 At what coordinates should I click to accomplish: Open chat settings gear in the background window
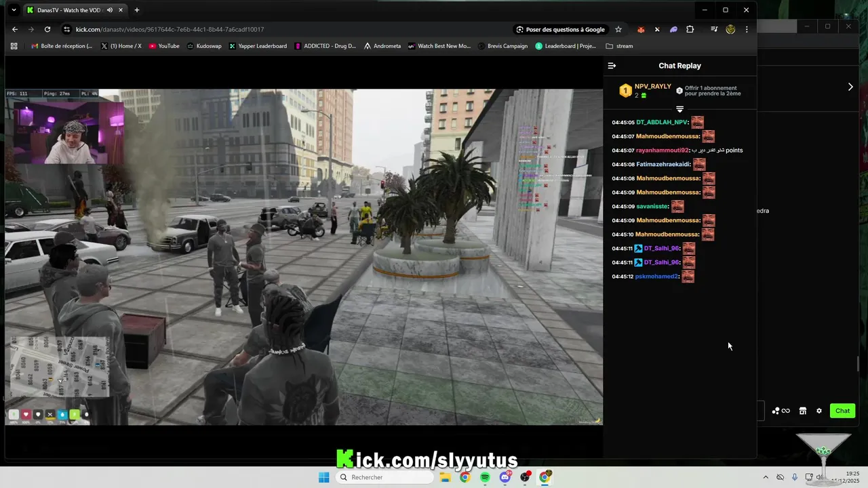click(x=819, y=411)
